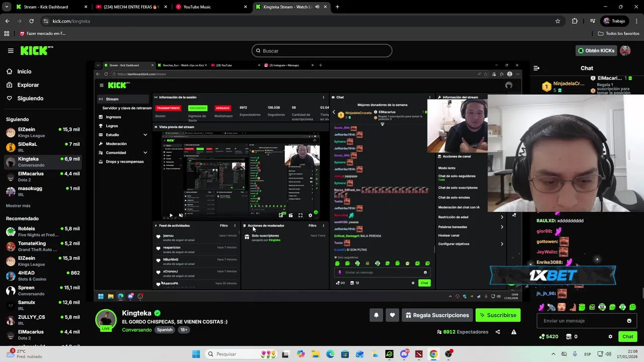Viewport: 644px width, 362px height.
Task: Click NinjadelaCr top gifter entry
Action: pos(563,86)
